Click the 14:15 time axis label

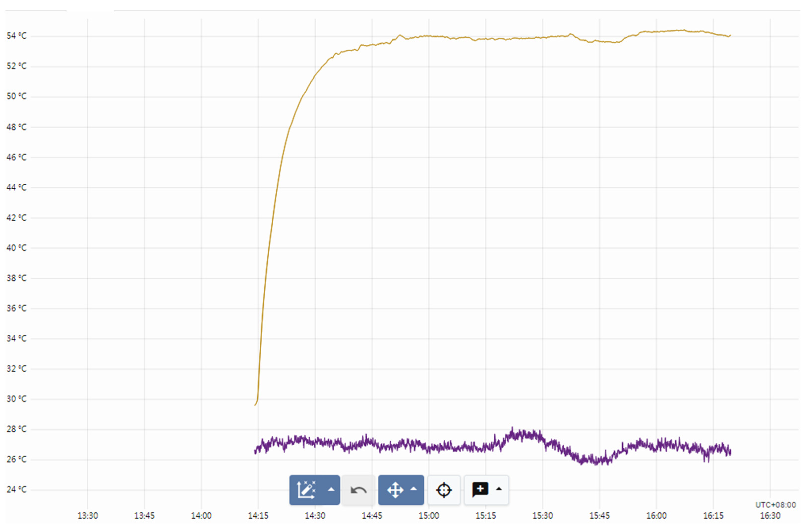point(258,516)
